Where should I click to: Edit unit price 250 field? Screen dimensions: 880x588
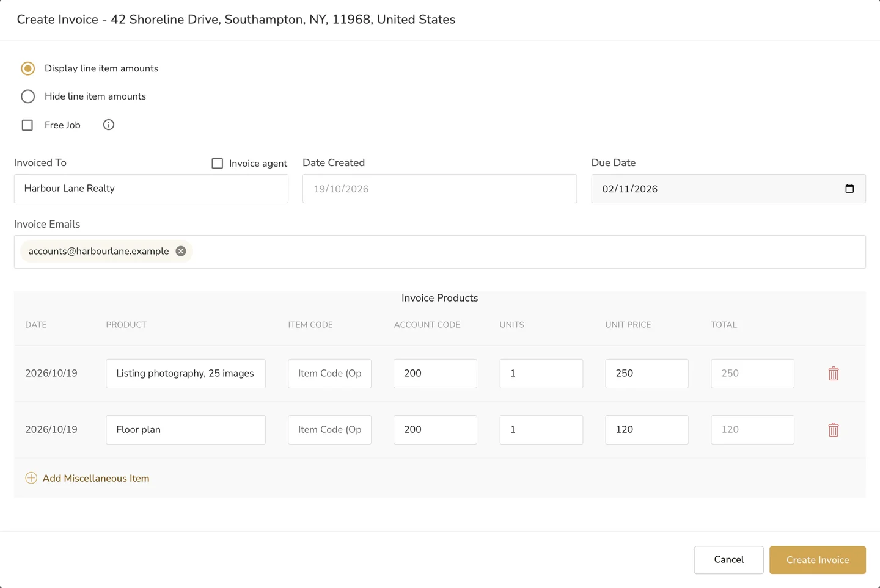point(647,374)
